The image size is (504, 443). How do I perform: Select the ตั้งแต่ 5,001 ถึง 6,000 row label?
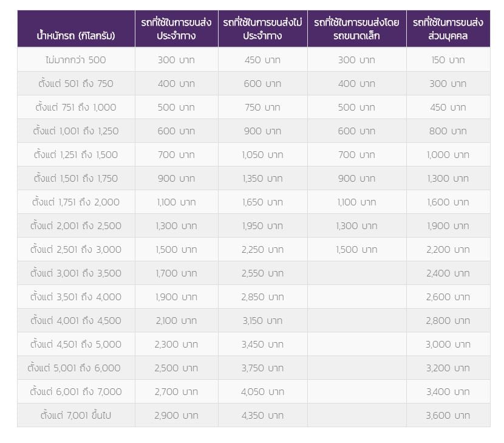74,368
